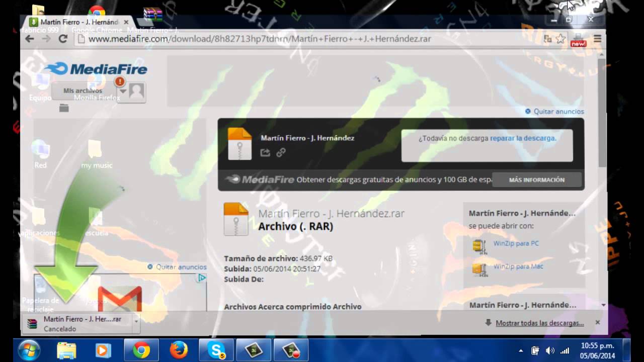The image size is (644, 362).
Task: Open the Windows Start menu
Action: pos(30,350)
